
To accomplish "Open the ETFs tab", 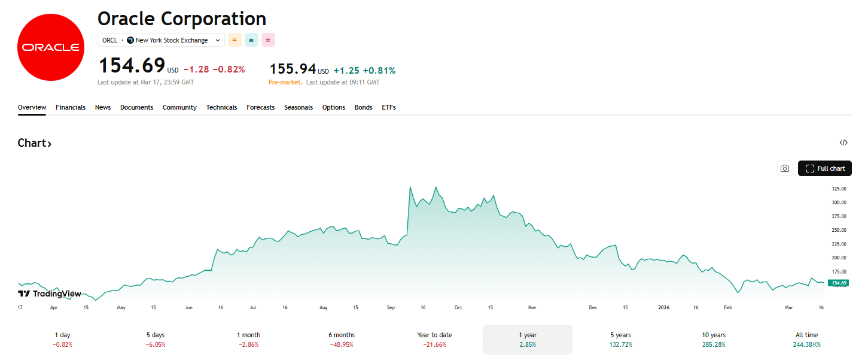I will tap(389, 108).
